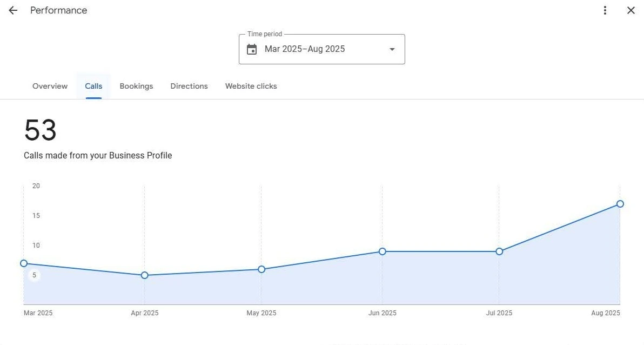The width and height of the screenshot is (644, 345).
Task: Select the Jul 2025 point on the graph
Action: coord(499,251)
